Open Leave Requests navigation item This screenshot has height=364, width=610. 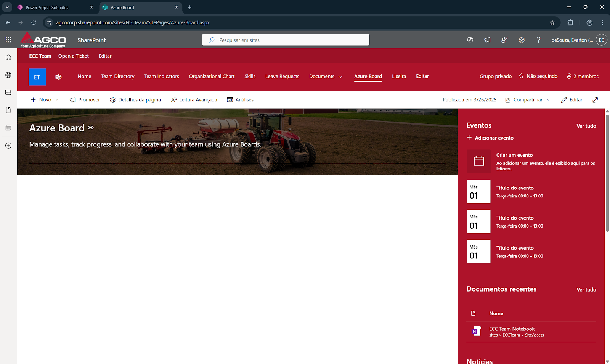(x=283, y=76)
